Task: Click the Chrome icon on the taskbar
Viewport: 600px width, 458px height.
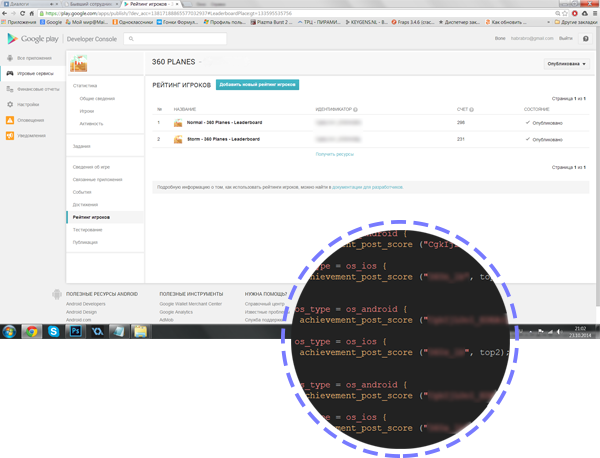Action: [32, 331]
